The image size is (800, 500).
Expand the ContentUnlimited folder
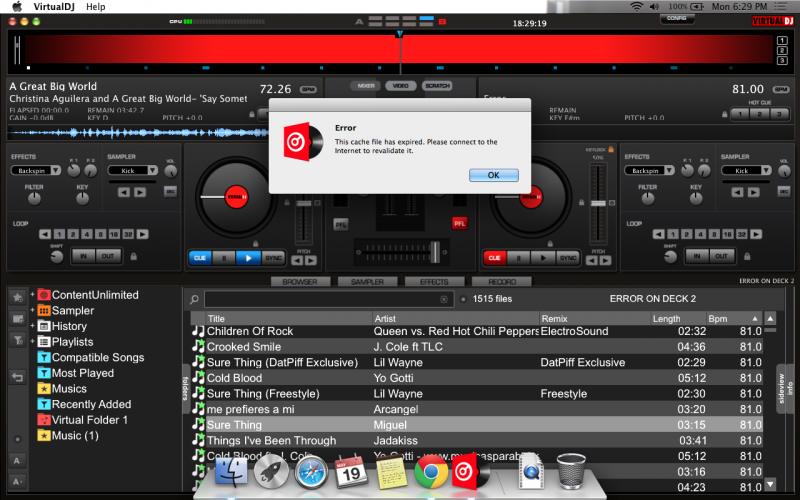coord(33,295)
